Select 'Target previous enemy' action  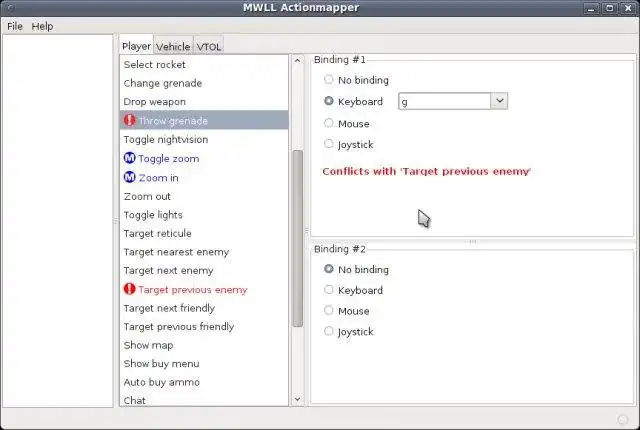(204, 289)
